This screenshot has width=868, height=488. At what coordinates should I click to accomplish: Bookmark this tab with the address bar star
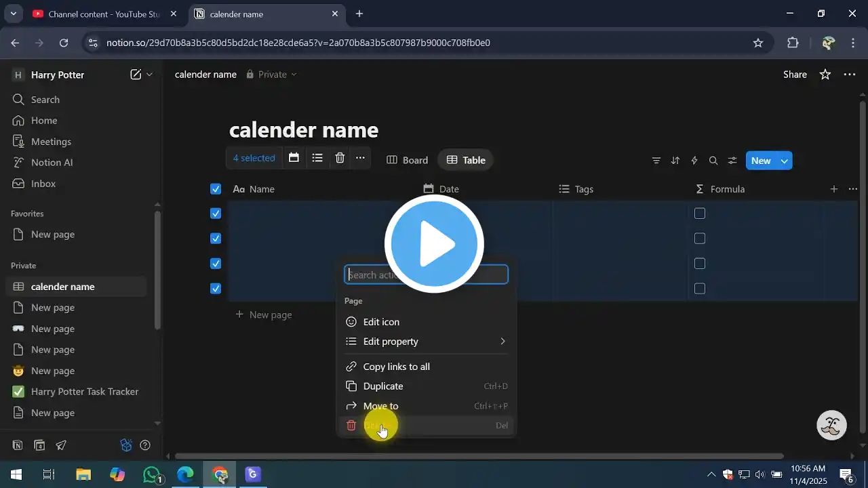[x=758, y=43]
